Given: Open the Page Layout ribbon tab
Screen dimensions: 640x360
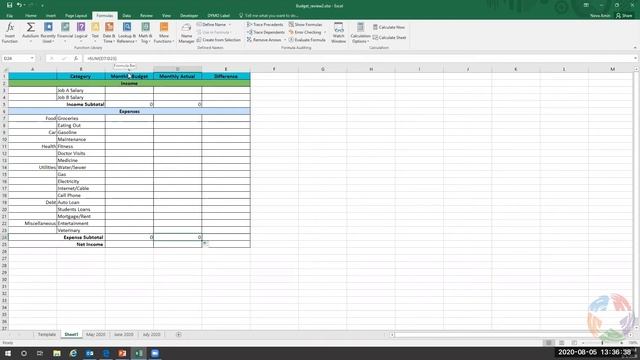Looking at the screenshot, I should click(76, 16).
